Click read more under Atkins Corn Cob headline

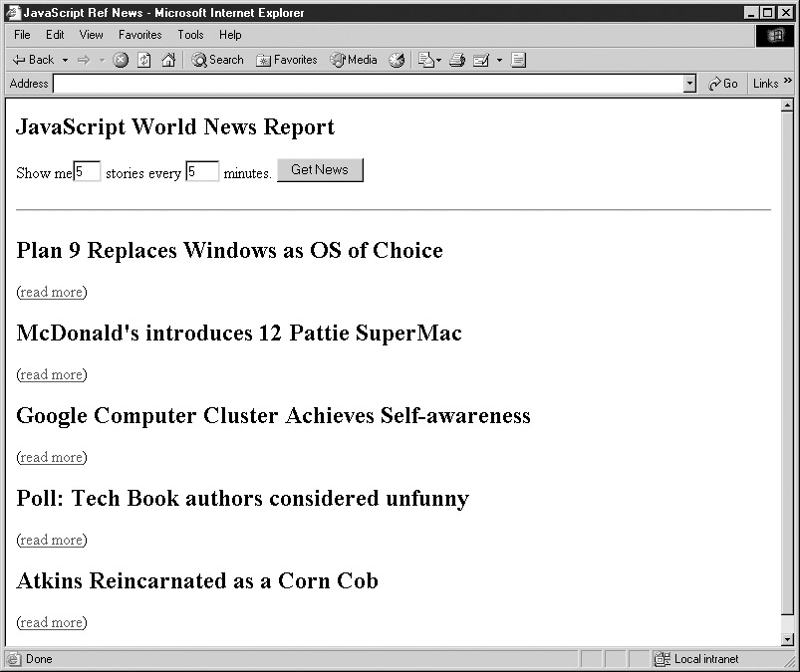[51, 622]
